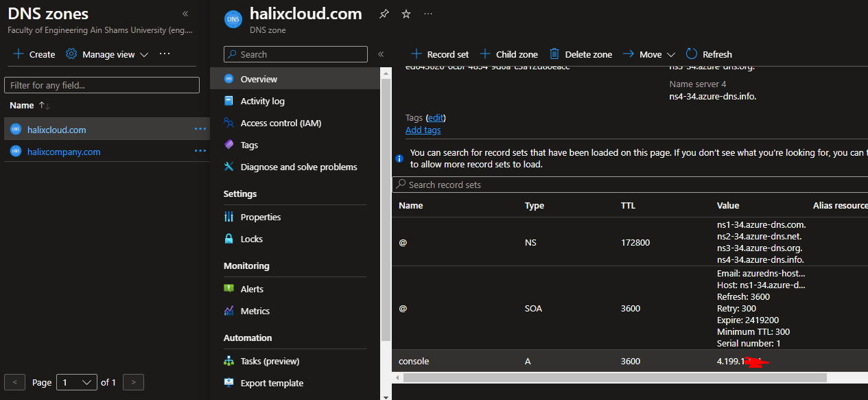Screen dimensions: 868x400
Task: Expand the Manage view dropdown
Action: [x=107, y=54]
